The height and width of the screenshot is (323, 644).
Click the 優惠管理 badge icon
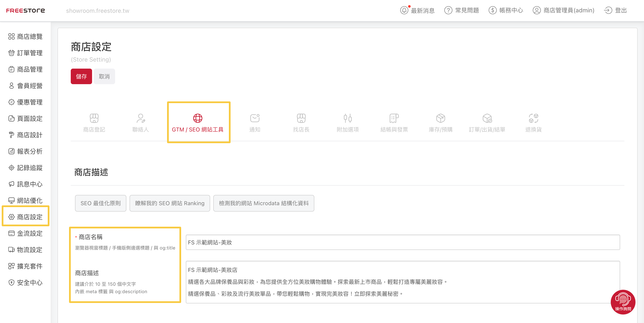12,102
